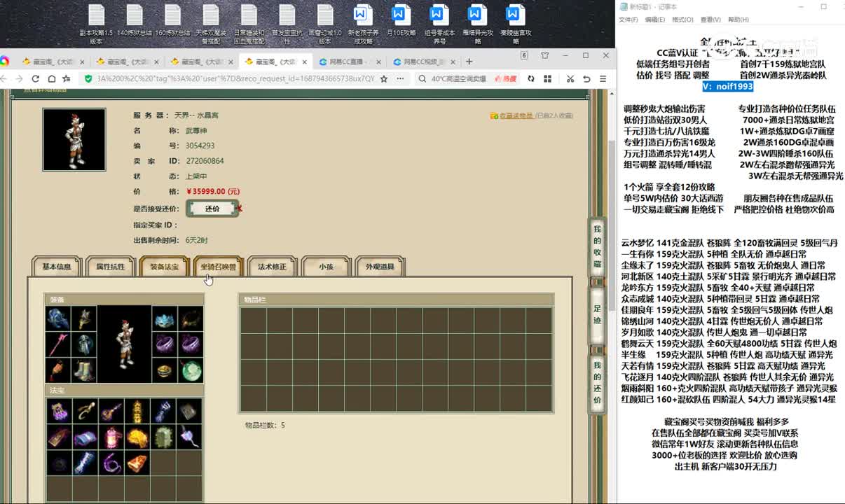Click item number 3054293
The height and width of the screenshot is (504, 845).
pyautogui.click(x=200, y=146)
